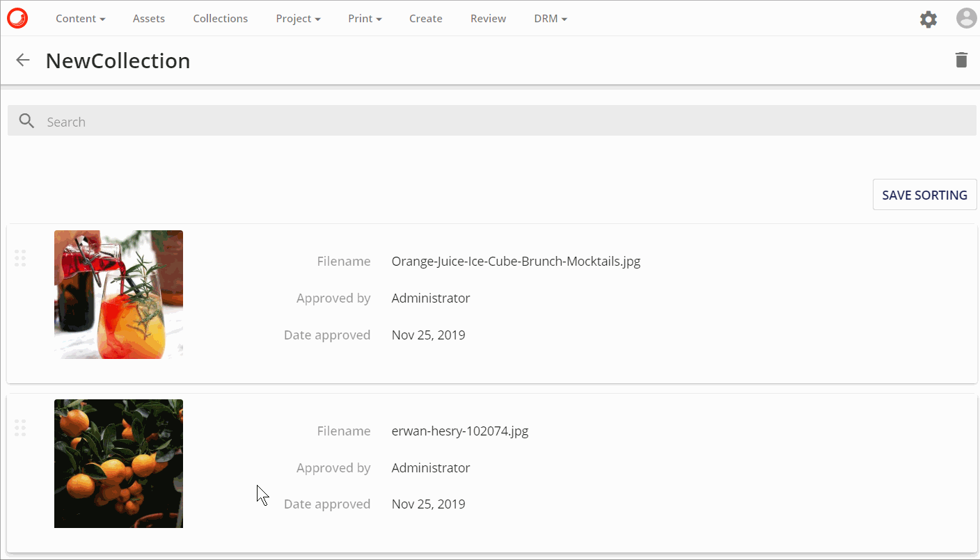Open the Create page
Viewport: 980px width, 560px height.
pos(425,19)
